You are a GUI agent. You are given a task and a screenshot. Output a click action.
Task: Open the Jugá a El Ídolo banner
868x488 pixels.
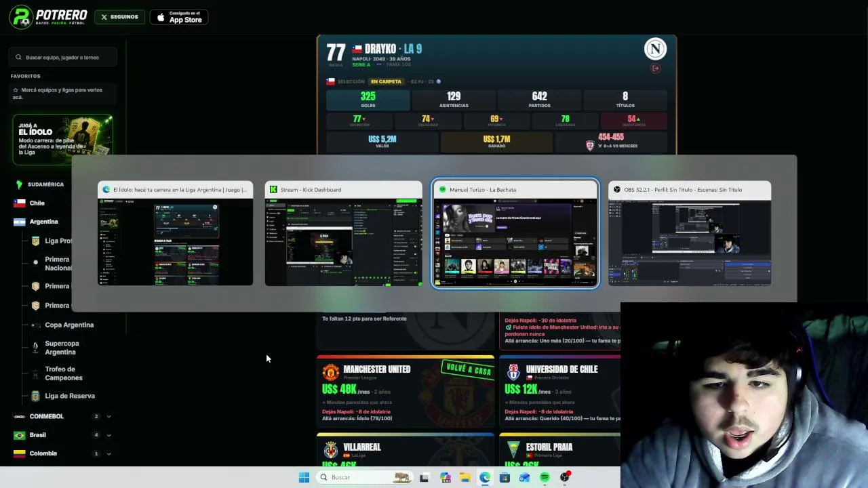62,140
